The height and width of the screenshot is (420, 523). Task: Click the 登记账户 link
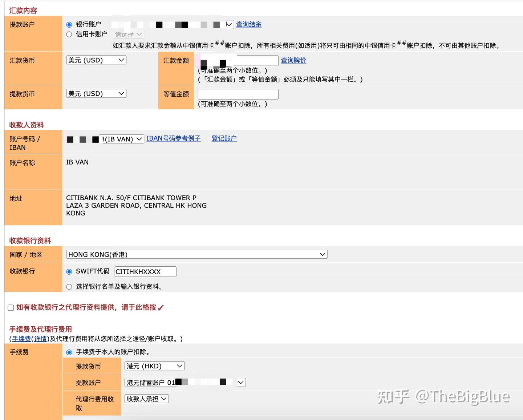[224, 138]
